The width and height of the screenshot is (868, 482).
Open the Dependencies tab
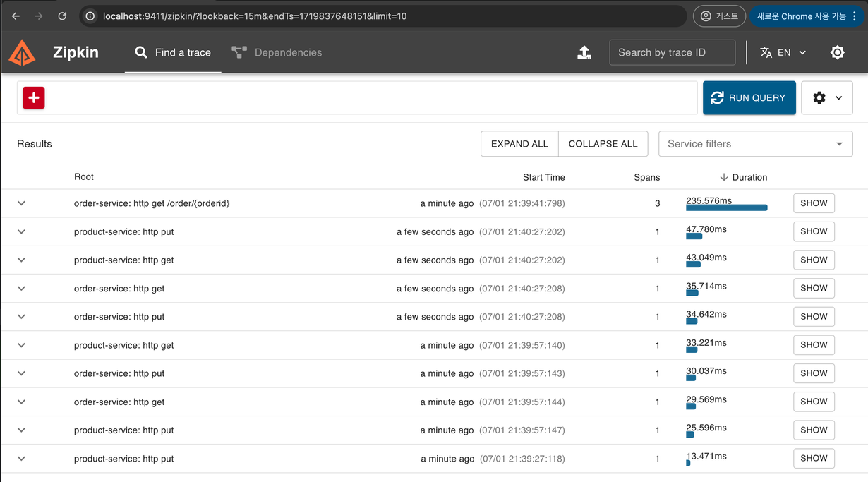(277, 52)
